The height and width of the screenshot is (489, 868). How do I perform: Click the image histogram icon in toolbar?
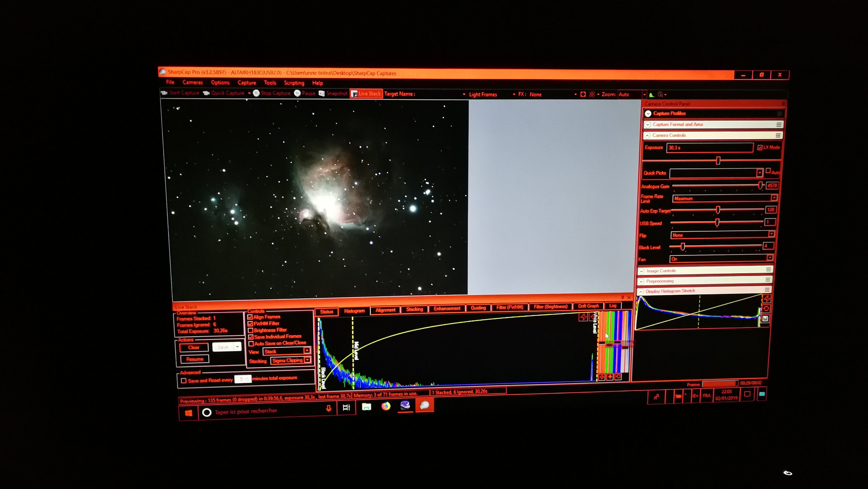(651, 95)
